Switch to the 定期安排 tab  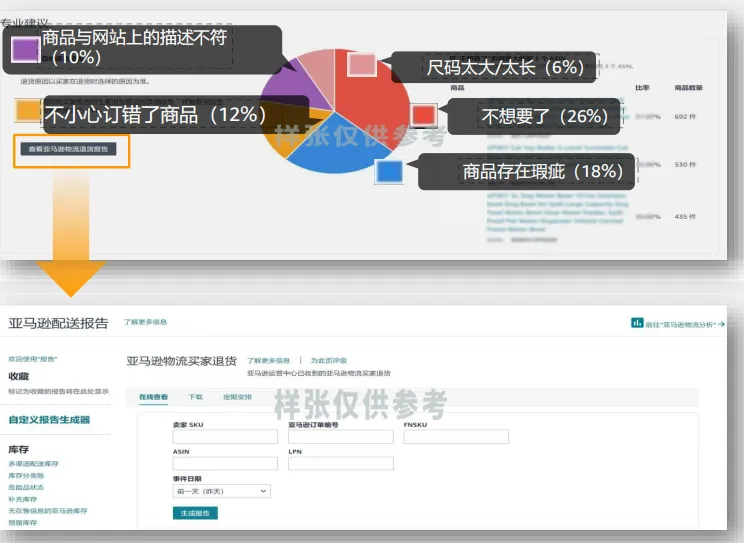[237, 397]
